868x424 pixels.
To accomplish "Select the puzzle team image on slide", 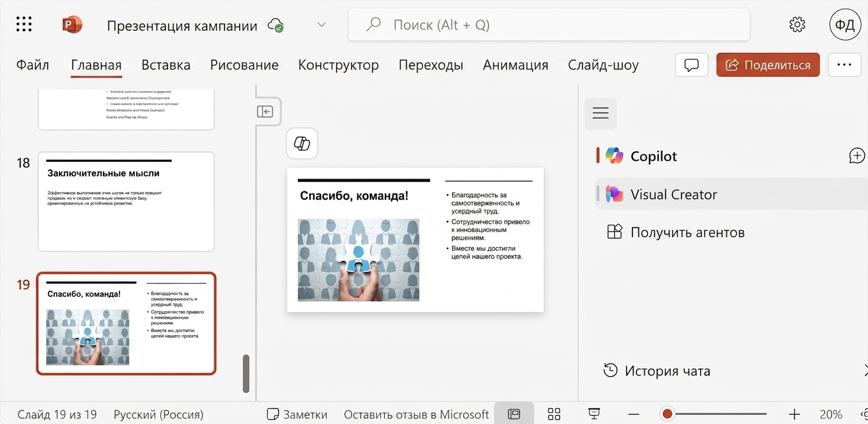I will 359,260.
